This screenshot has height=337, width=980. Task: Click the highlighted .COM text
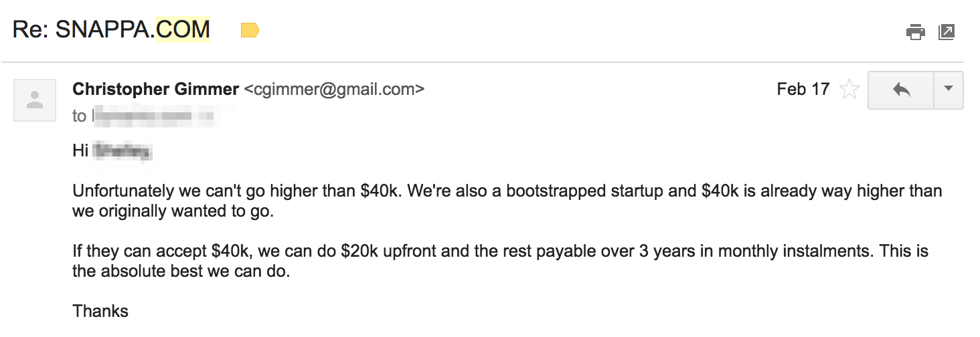[182, 29]
